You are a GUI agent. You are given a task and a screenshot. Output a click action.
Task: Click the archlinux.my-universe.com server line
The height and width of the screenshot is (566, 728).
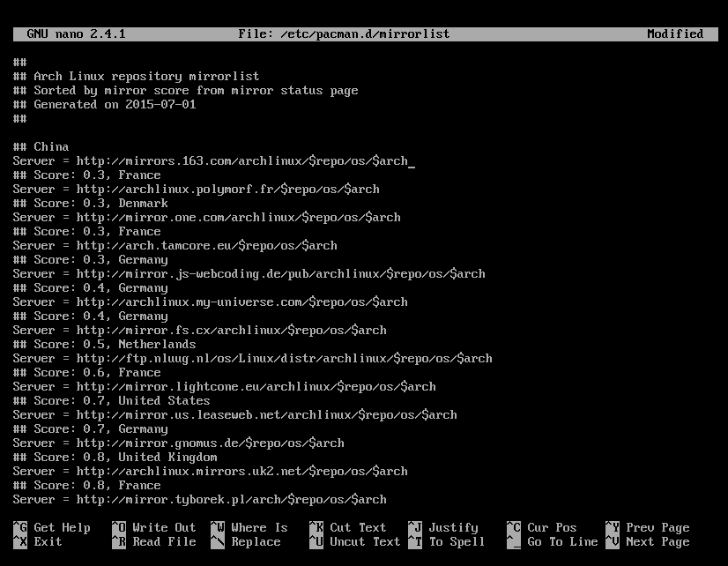[x=211, y=302]
